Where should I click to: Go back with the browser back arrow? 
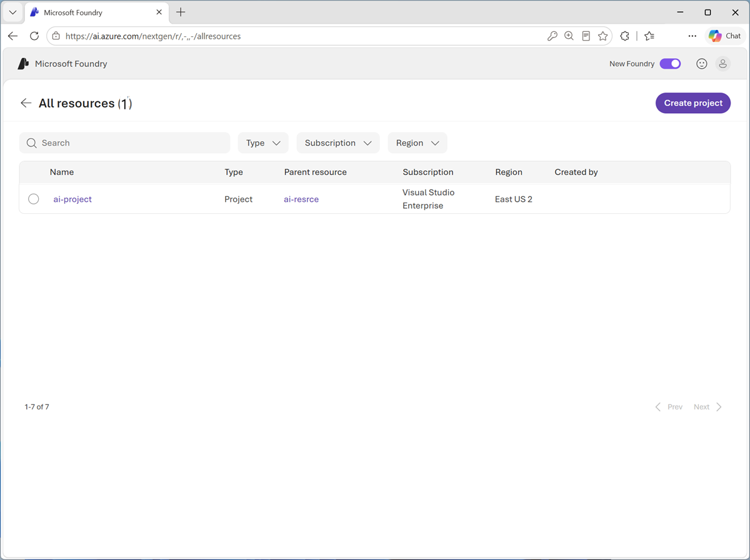pos(12,36)
